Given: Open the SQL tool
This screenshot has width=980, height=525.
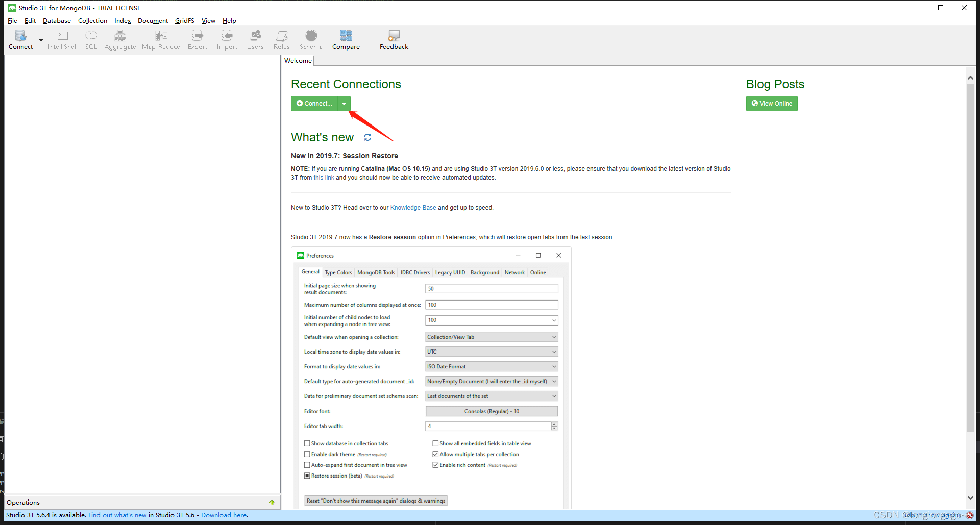Looking at the screenshot, I should [x=91, y=39].
